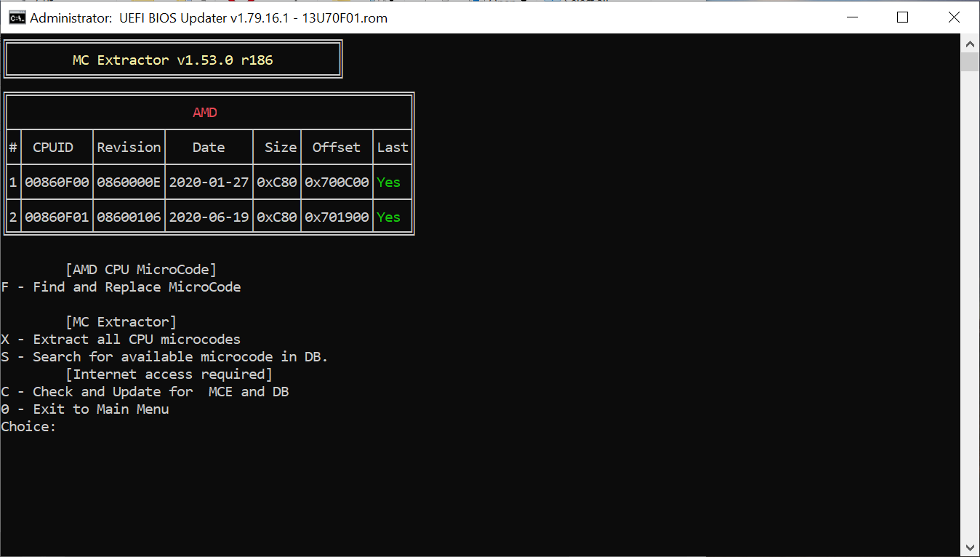Screen dimensions: 980x557
Task: Select the CPUID value 00860F01
Action: [x=57, y=217]
